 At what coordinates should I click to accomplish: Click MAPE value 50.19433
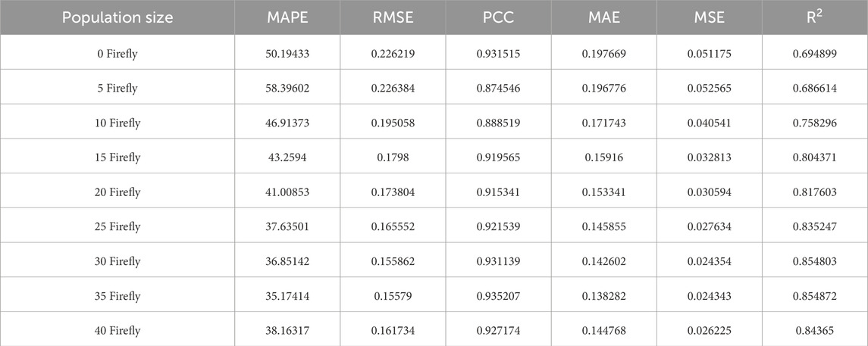coord(287,54)
